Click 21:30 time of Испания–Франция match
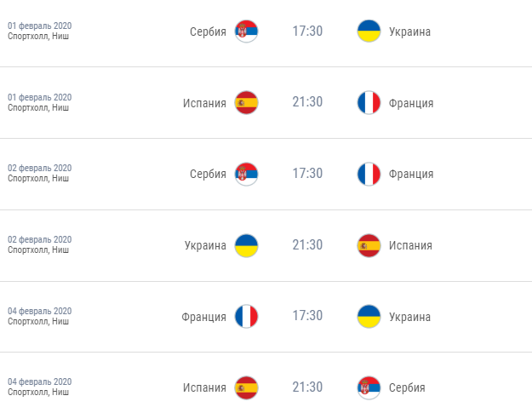The width and height of the screenshot is (532, 413). coord(307,103)
